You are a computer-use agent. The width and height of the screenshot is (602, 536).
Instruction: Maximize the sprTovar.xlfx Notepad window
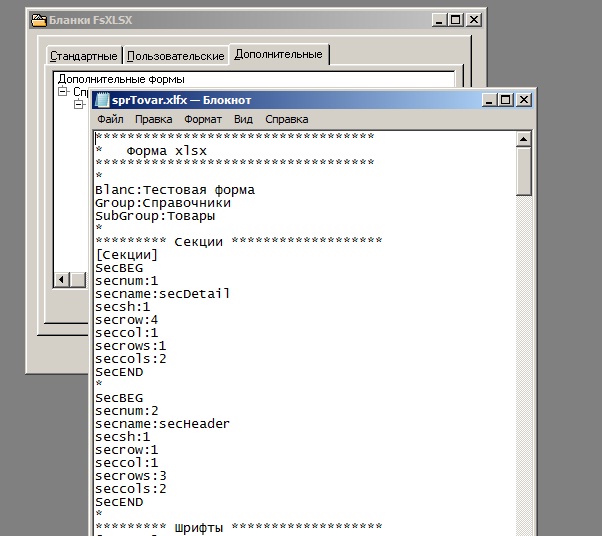click(x=505, y=100)
